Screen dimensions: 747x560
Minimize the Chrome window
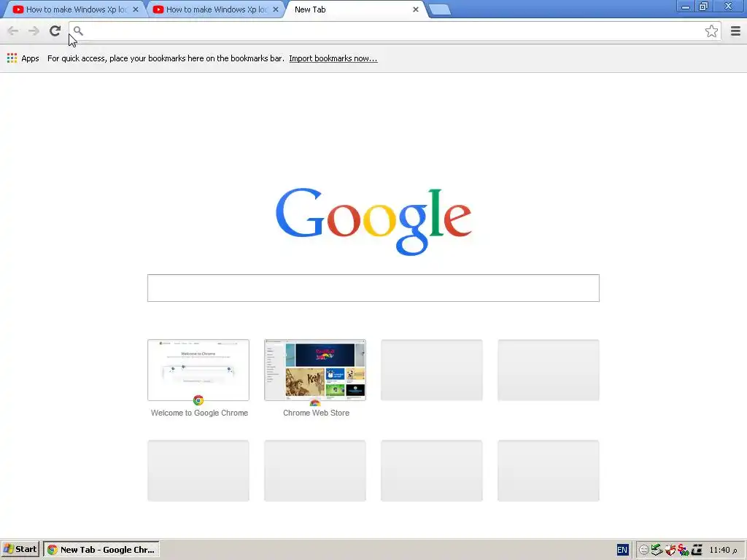click(x=686, y=7)
